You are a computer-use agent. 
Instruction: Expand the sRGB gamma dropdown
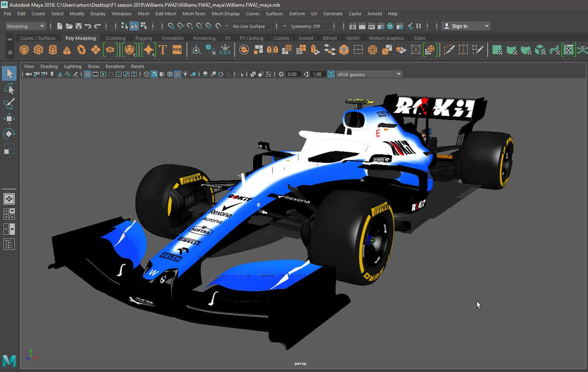tap(399, 74)
